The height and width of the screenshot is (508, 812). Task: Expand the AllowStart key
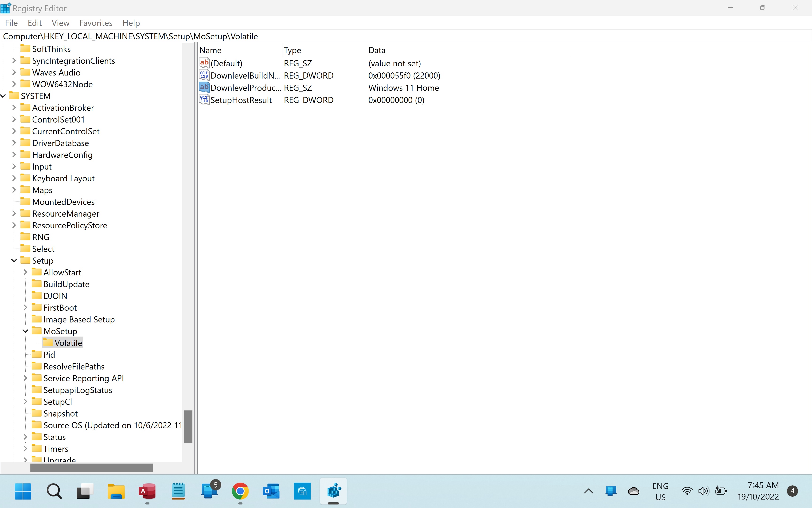25,272
